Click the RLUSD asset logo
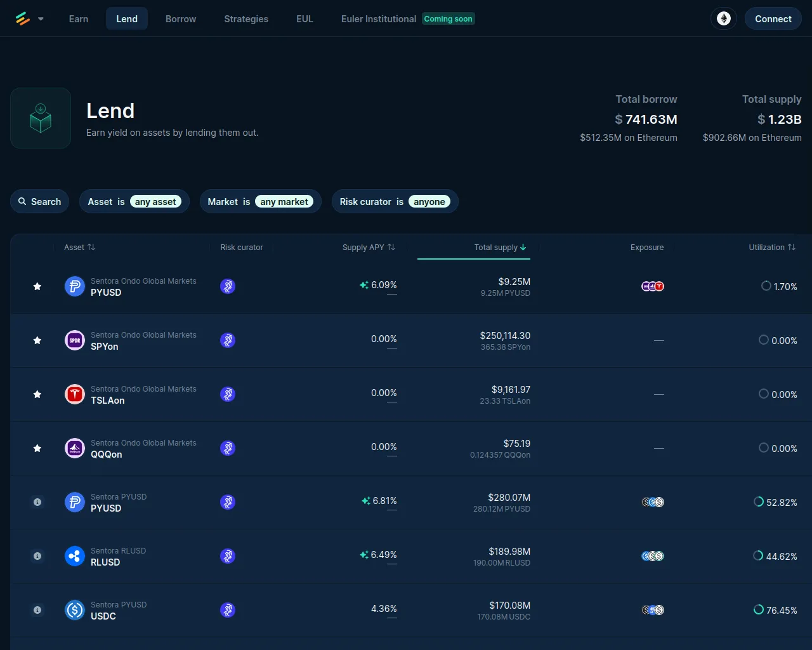 75,557
